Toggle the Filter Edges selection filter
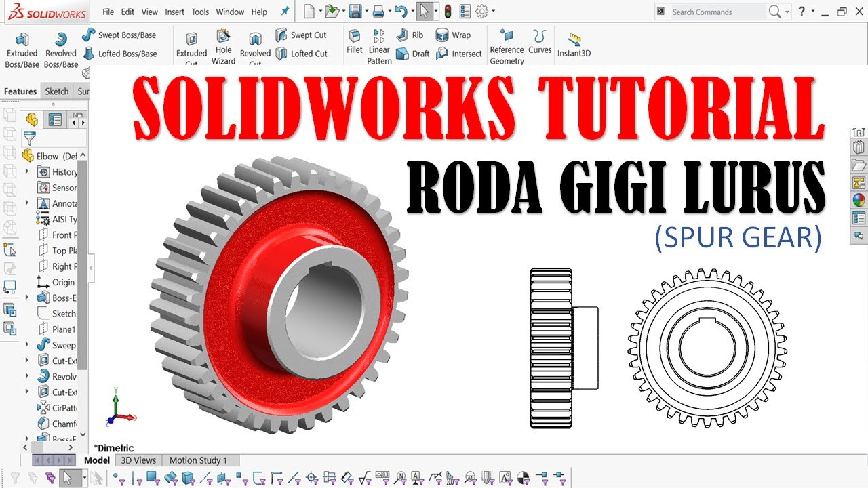 136,479
